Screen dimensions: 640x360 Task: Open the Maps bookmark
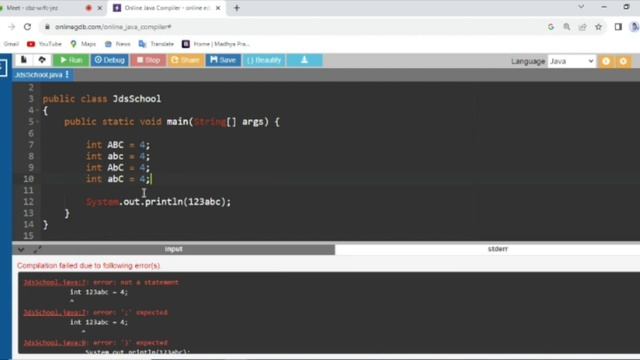point(83,44)
